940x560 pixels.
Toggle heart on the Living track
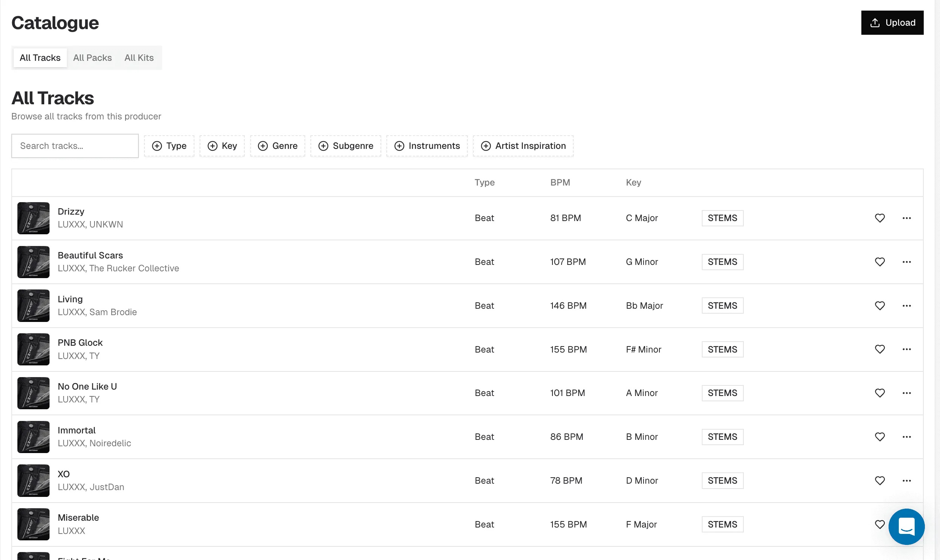(880, 306)
